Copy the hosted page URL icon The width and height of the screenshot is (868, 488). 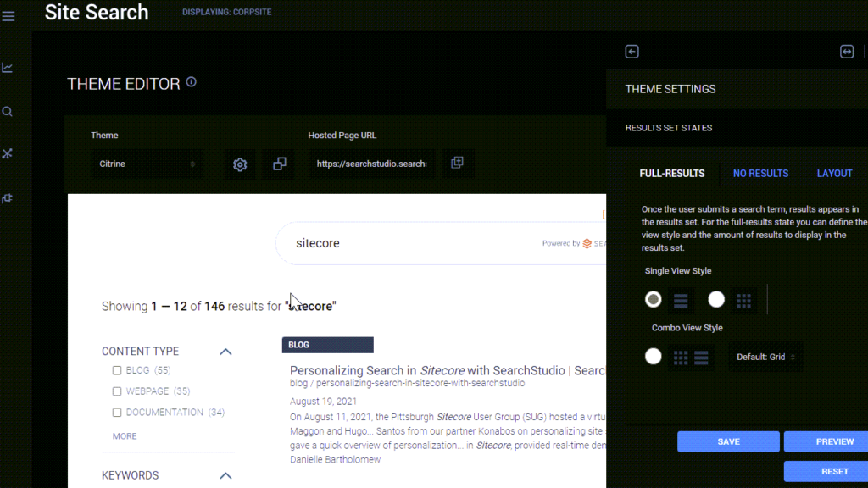[457, 163]
